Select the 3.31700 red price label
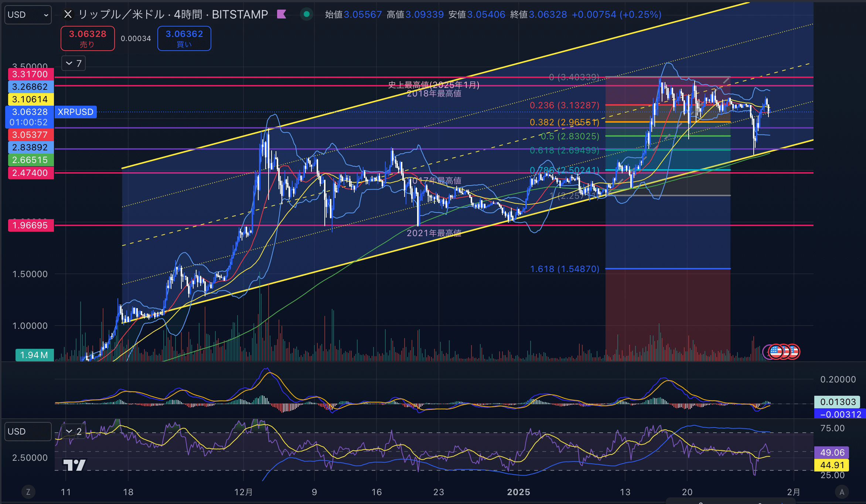Screen dimensions: 866x504 (31, 74)
